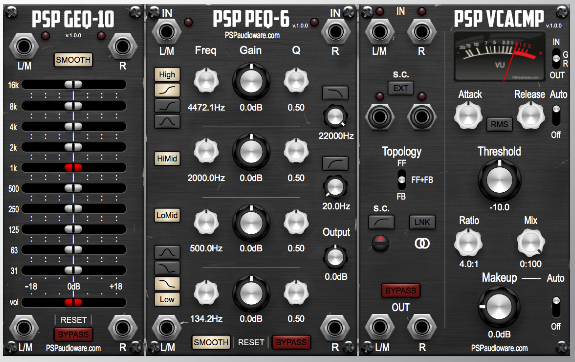The image size is (575, 362).
Task: Click RESET on the GEQ-10 module
Action: (73, 320)
